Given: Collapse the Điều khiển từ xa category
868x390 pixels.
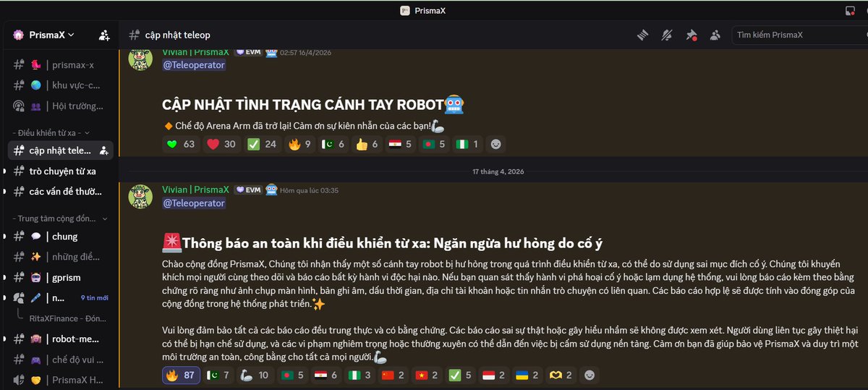Looking at the screenshot, I should coord(51,133).
